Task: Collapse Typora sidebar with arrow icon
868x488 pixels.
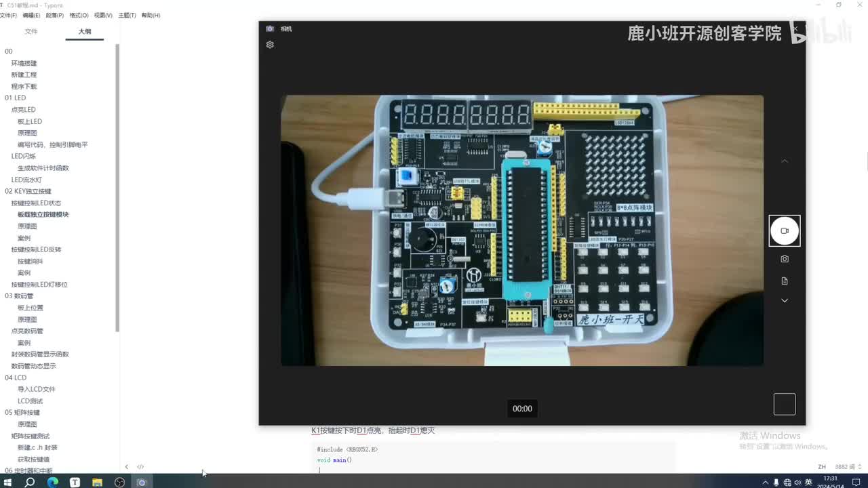Action: click(127, 467)
